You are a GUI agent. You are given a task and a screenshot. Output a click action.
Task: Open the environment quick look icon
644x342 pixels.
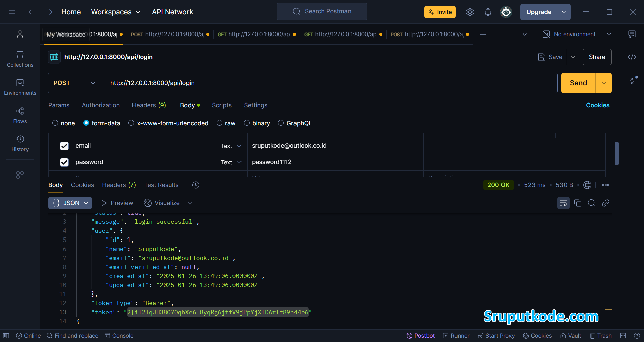pos(632,34)
